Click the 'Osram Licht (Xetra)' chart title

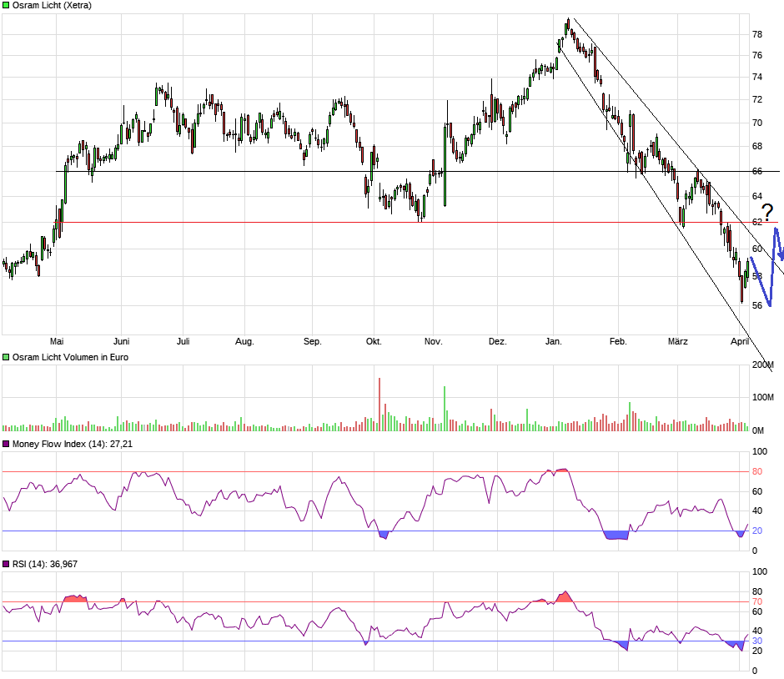(x=52, y=6)
